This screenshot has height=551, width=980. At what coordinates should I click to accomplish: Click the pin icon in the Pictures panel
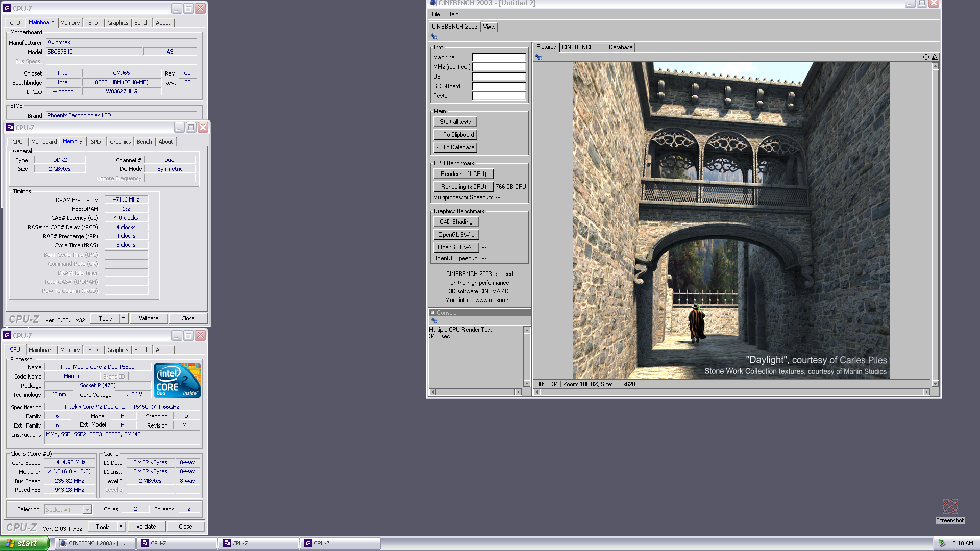click(538, 57)
